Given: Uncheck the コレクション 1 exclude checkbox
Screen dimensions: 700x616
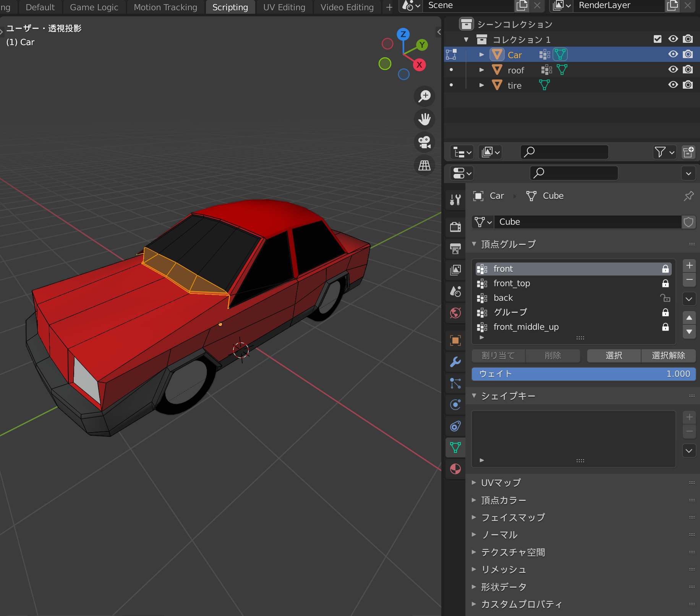Looking at the screenshot, I should (657, 39).
